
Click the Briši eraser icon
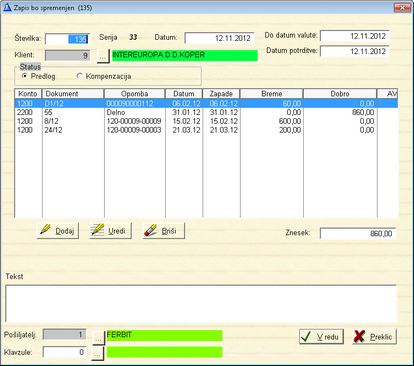150,230
